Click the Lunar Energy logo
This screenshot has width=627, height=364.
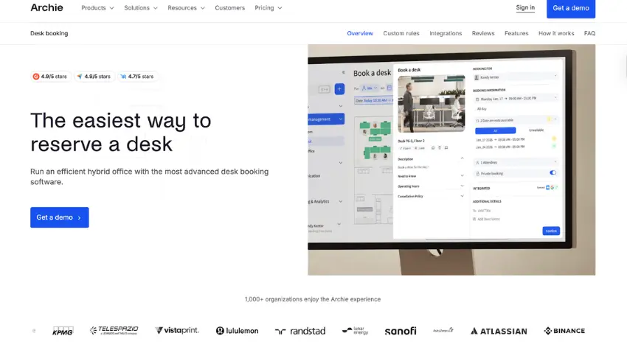pos(355,331)
